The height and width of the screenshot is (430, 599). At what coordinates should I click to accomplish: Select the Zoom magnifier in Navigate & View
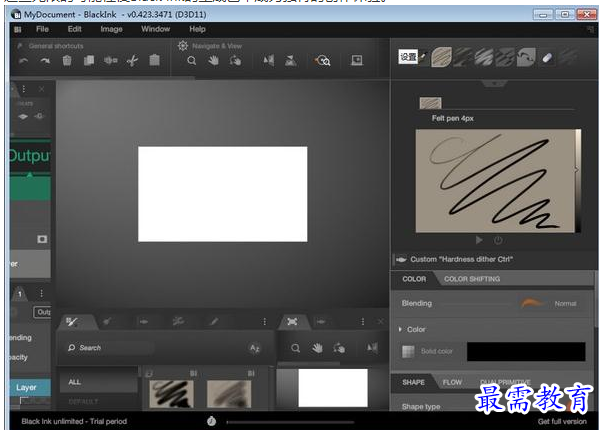[x=192, y=61]
